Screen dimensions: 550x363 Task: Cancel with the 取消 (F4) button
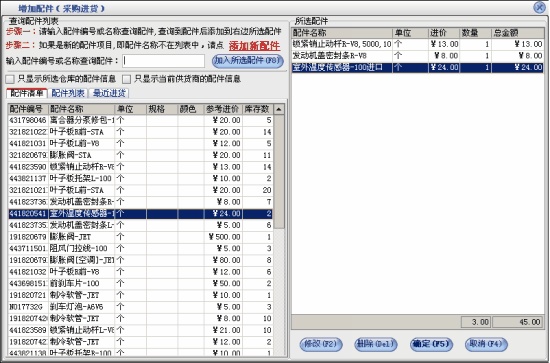486,344
